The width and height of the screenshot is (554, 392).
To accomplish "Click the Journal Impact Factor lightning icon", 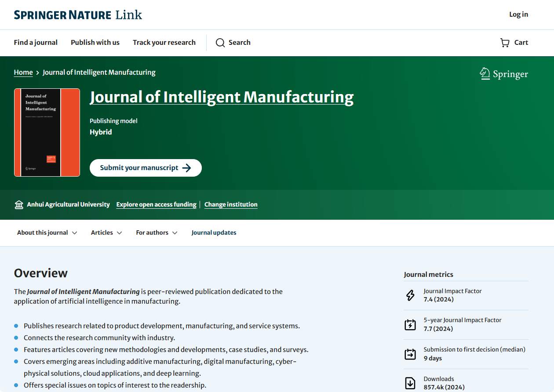I will 410,295.
